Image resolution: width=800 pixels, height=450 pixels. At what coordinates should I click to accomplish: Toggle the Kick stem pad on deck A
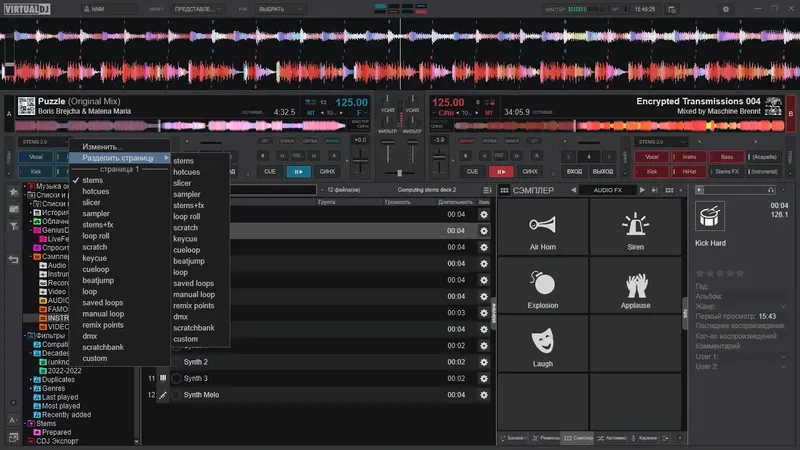(36, 171)
